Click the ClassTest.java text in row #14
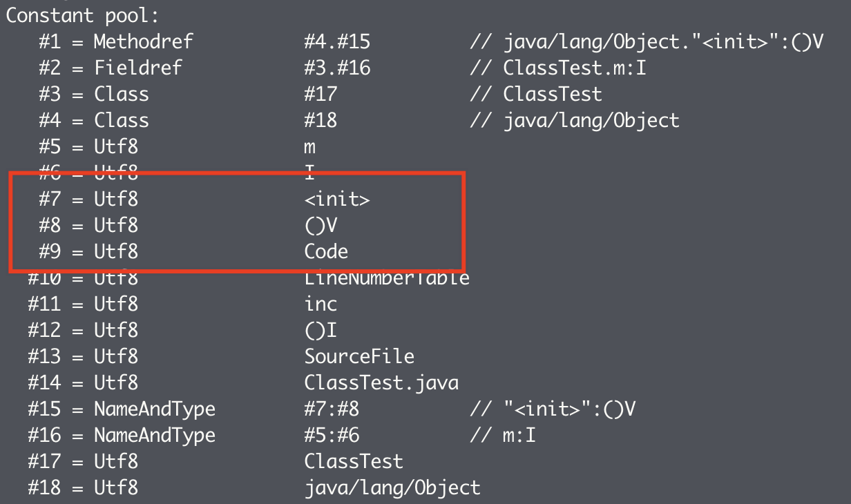This screenshot has width=851, height=504. [381, 382]
